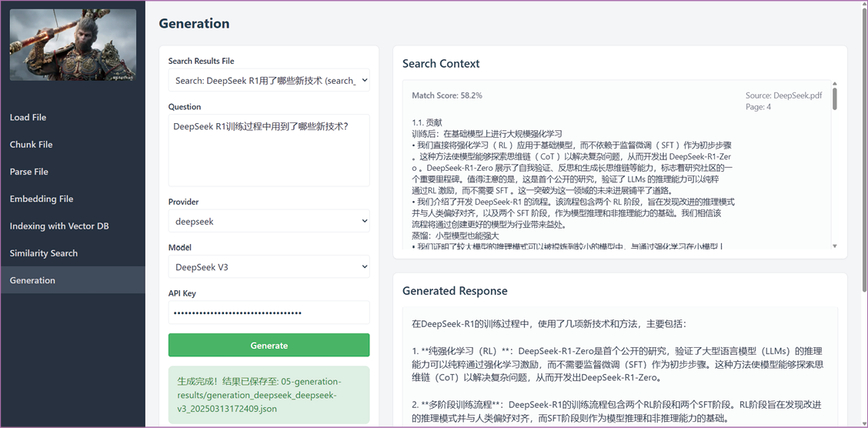This screenshot has width=868, height=428.
Task: Open the Provider dropdown showing deepseek
Action: [269, 221]
